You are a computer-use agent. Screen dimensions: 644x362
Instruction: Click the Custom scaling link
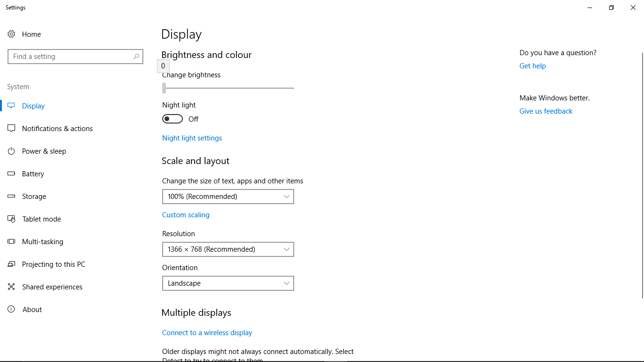pyautogui.click(x=186, y=214)
